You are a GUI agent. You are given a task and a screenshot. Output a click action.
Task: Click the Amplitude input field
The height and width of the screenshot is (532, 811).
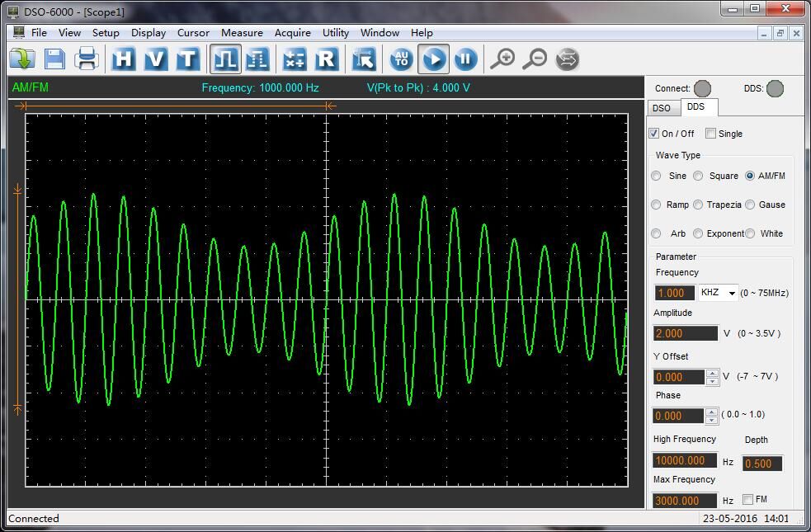point(685,333)
